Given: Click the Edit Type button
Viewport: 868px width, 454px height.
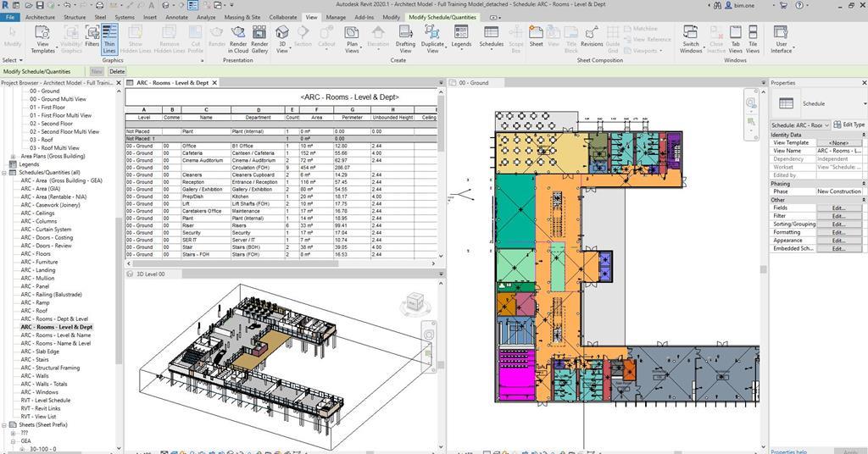Looking at the screenshot, I should tap(849, 125).
